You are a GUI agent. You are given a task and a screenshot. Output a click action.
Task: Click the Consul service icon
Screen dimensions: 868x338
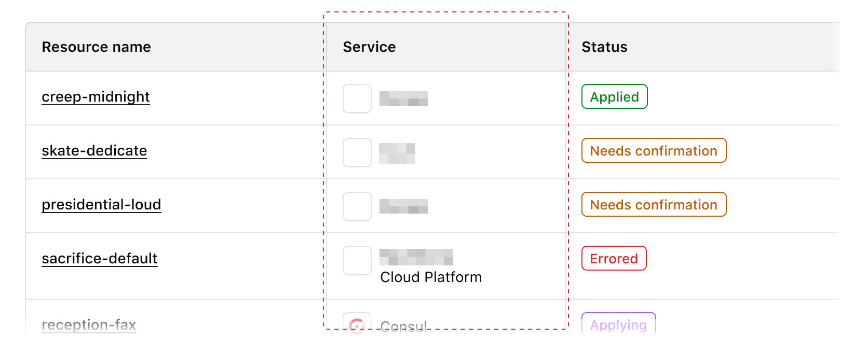pyautogui.click(x=357, y=325)
